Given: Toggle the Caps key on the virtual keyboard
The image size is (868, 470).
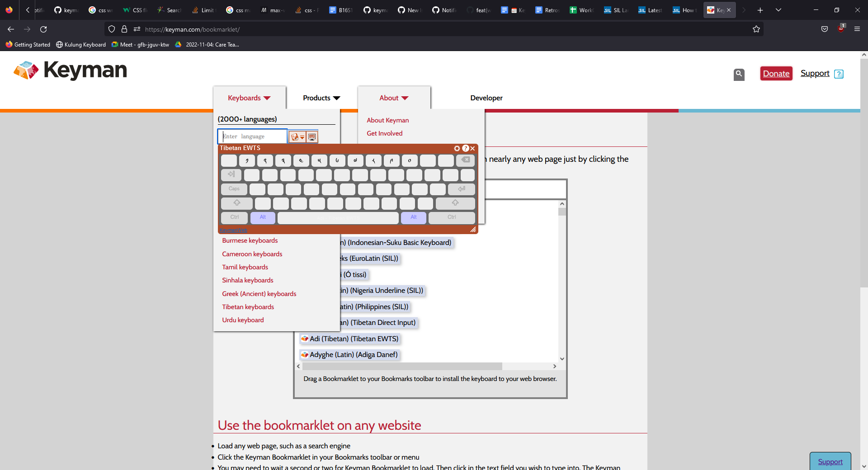Looking at the screenshot, I should coord(234,189).
